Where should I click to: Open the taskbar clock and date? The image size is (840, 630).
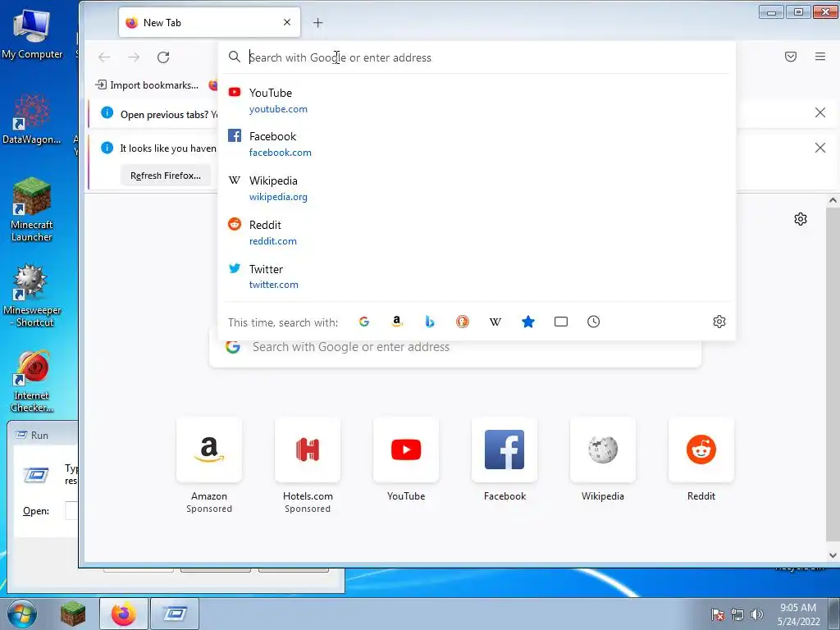click(798, 614)
